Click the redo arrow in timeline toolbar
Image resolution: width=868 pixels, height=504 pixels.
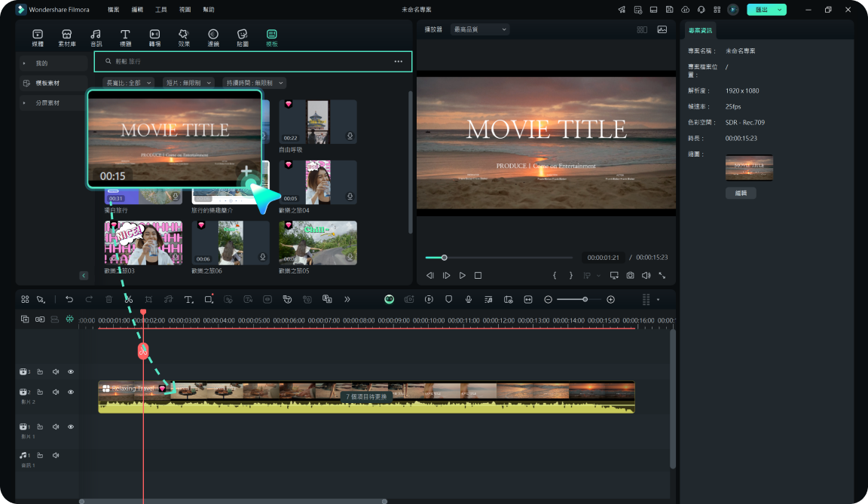tap(89, 299)
